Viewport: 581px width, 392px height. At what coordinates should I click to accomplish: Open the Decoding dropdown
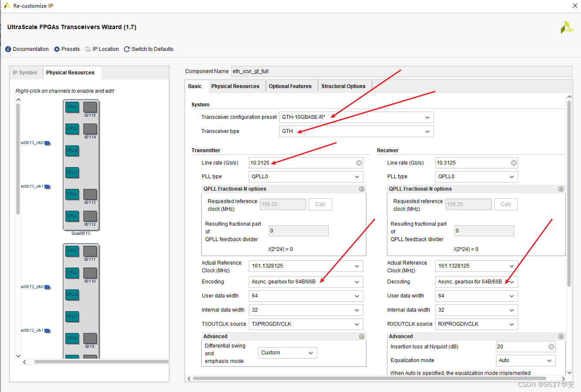tap(477, 282)
